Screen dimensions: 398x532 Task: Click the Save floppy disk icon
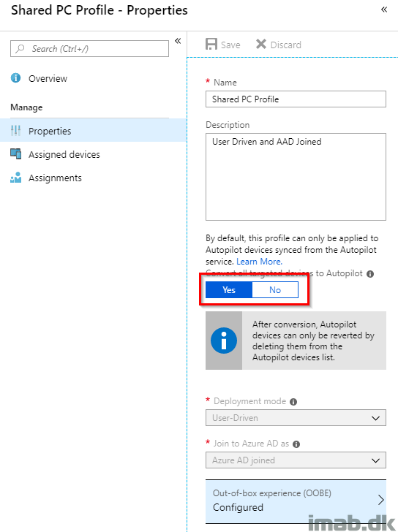pyautogui.click(x=211, y=44)
